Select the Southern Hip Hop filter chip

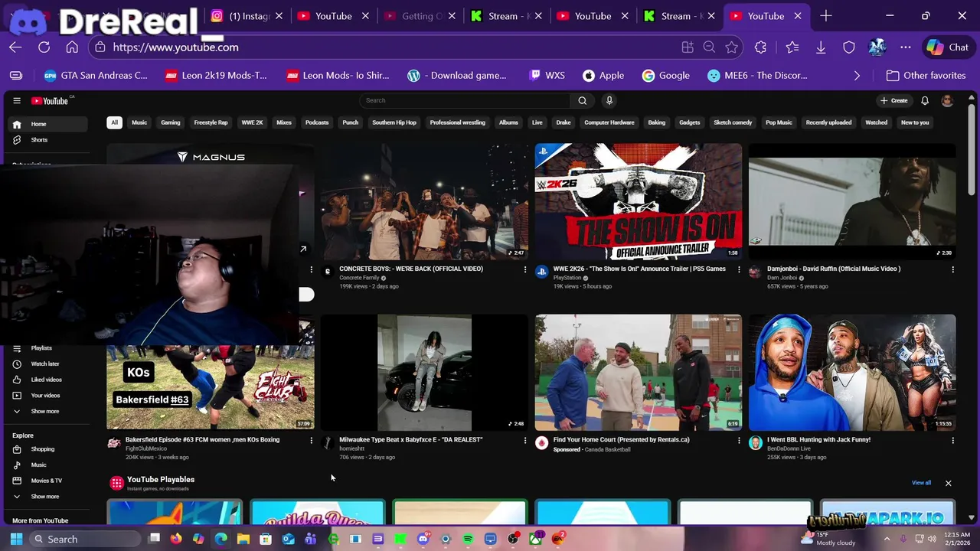pos(394,122)
